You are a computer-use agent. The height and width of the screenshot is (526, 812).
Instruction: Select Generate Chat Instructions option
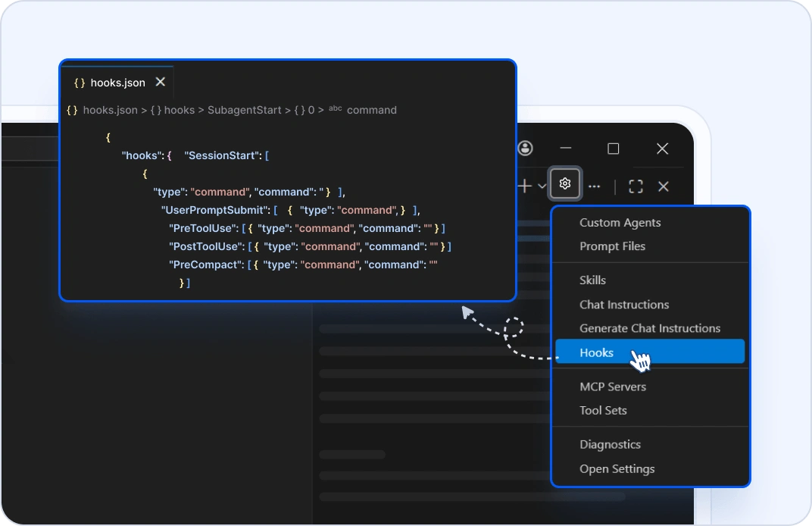point(649,328)
